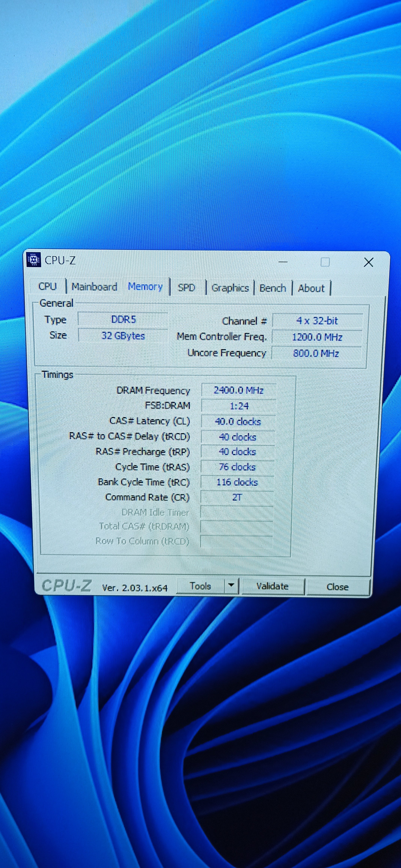Select the Size 32 GBytes field

click(x=123, y=336)
